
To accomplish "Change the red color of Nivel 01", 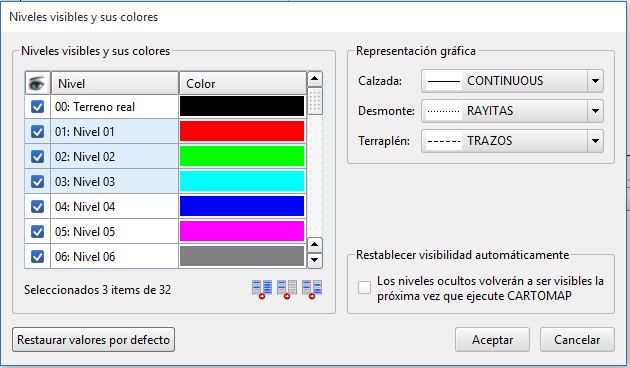I will tap(242, 131).
